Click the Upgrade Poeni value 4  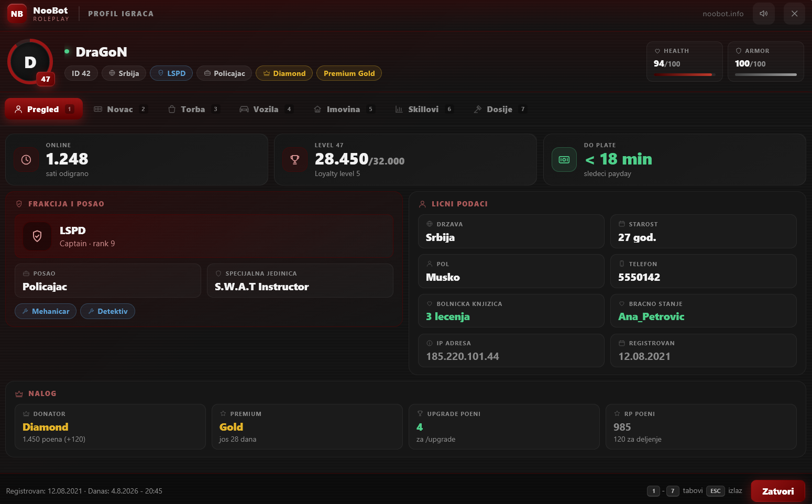pos(420,427)
